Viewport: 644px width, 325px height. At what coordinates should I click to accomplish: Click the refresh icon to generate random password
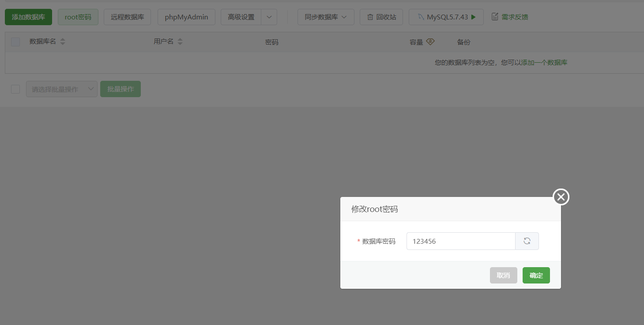pos(527,241)
